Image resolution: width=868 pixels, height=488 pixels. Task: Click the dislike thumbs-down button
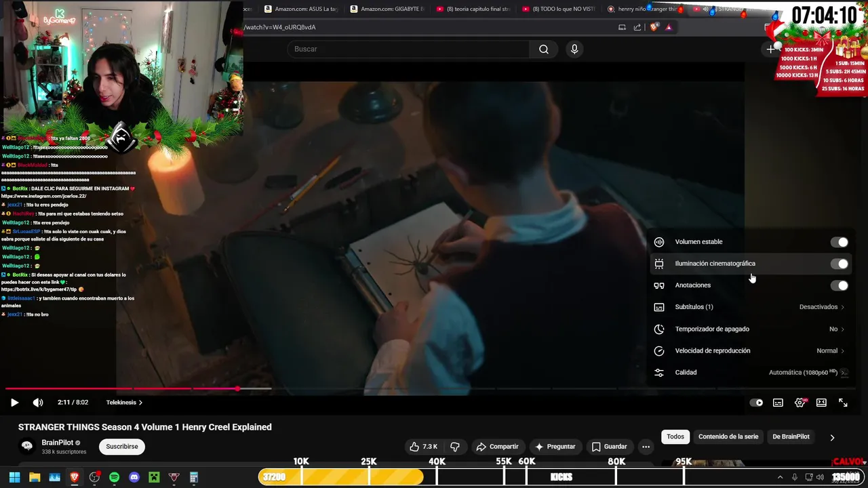coord(455,447)
